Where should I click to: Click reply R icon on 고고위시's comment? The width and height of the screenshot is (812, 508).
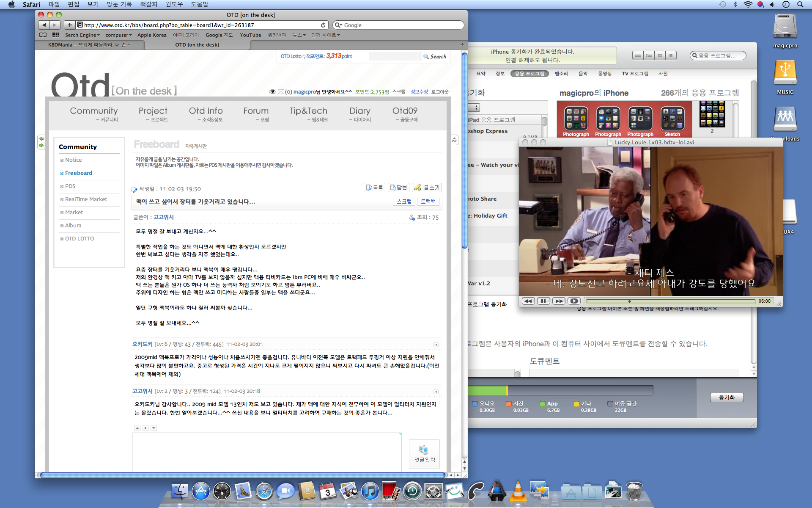point(436,392)
